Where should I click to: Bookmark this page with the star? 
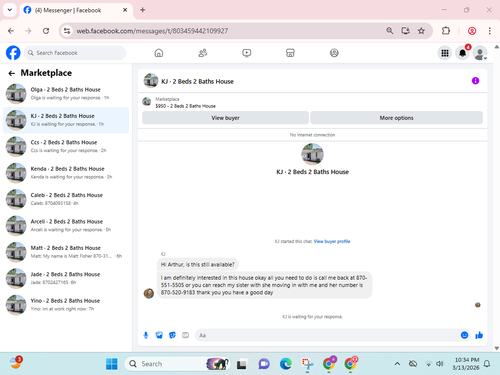coord(421,31)
